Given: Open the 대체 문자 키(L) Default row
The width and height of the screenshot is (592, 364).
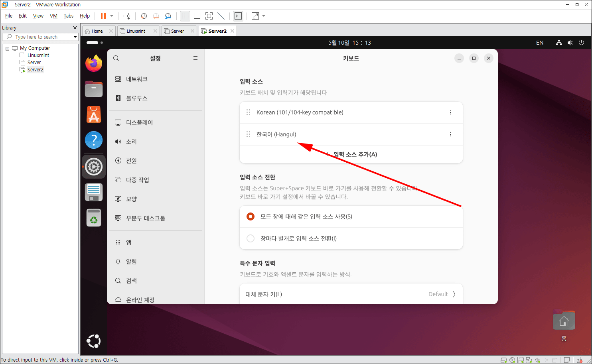Looking at the screenshot, I should click(351, 294).
